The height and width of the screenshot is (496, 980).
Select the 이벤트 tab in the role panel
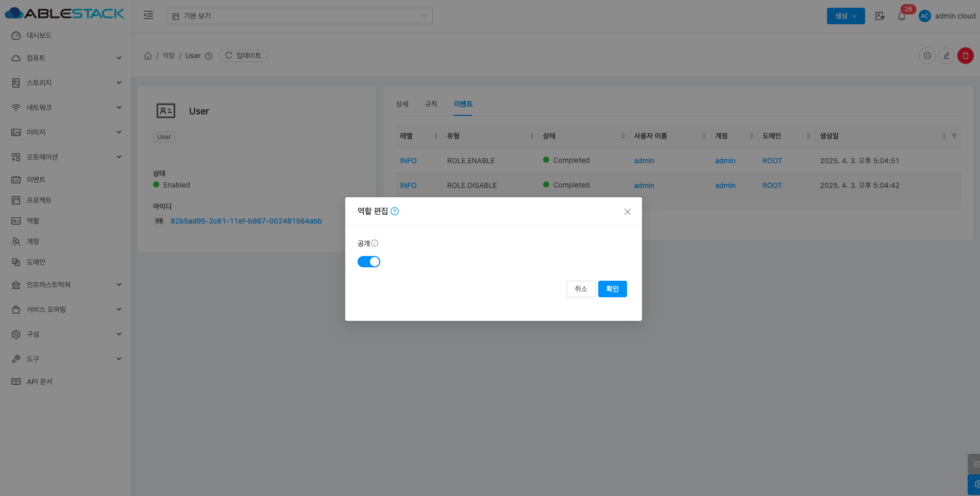tap(463, 104)
